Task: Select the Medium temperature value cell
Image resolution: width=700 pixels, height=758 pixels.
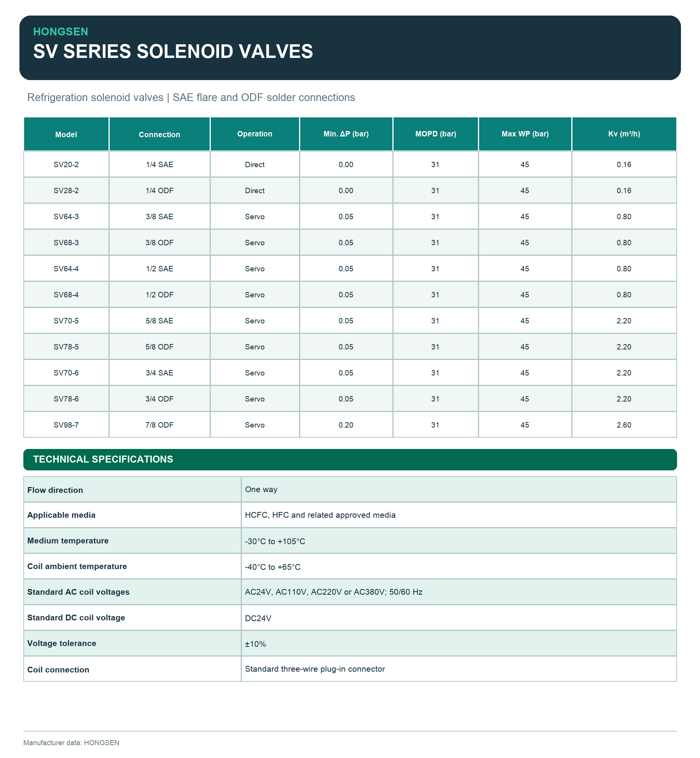Action: 459,541
